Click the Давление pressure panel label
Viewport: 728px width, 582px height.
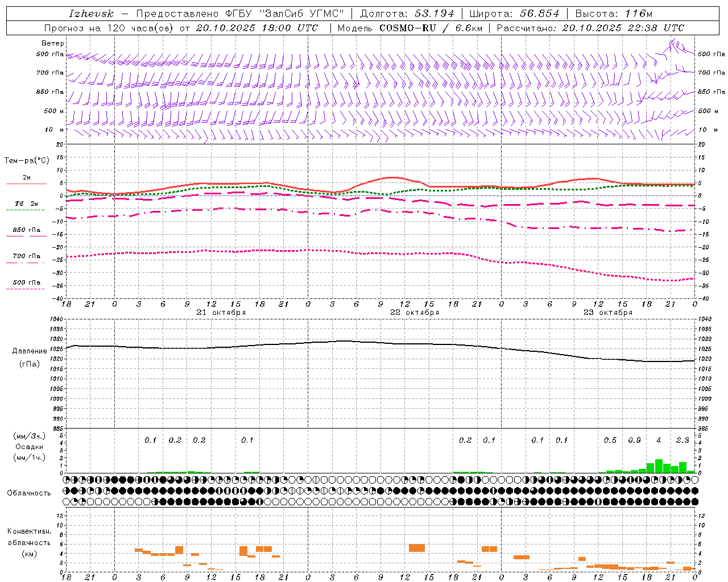[30, 351]
